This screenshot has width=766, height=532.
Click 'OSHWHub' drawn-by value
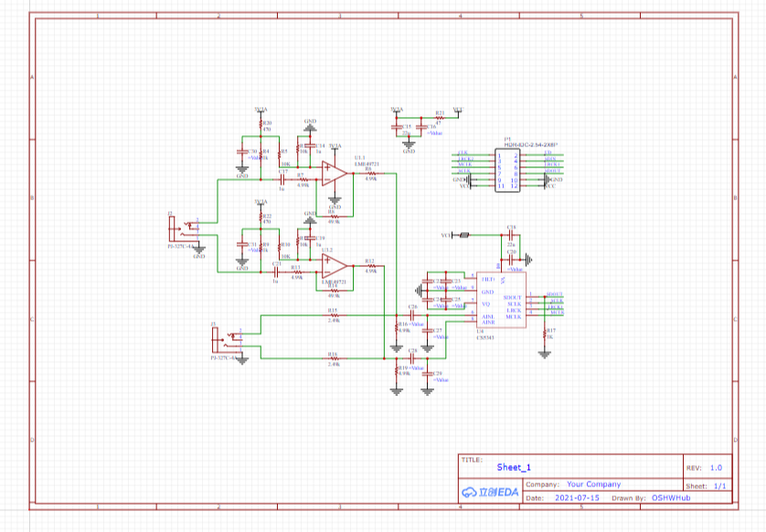671,498
